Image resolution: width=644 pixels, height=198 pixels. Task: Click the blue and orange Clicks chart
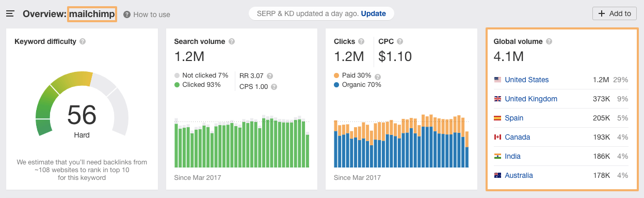pos(401,141)
